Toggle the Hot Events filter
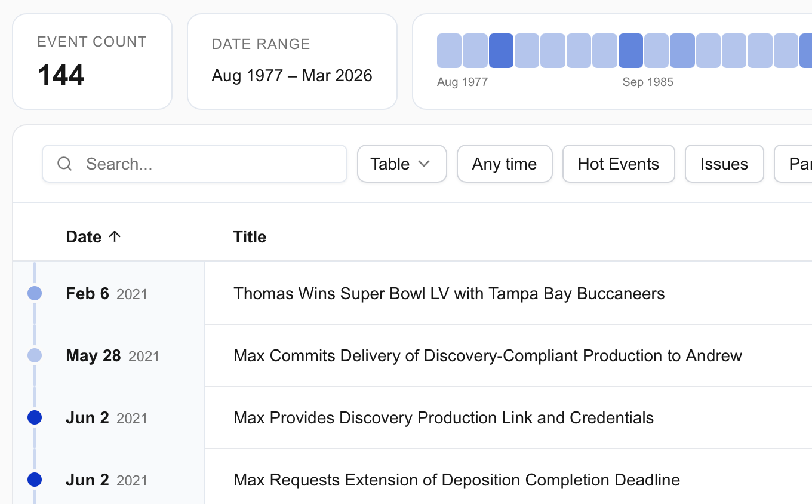812x504 pixels. coord(619,164)
